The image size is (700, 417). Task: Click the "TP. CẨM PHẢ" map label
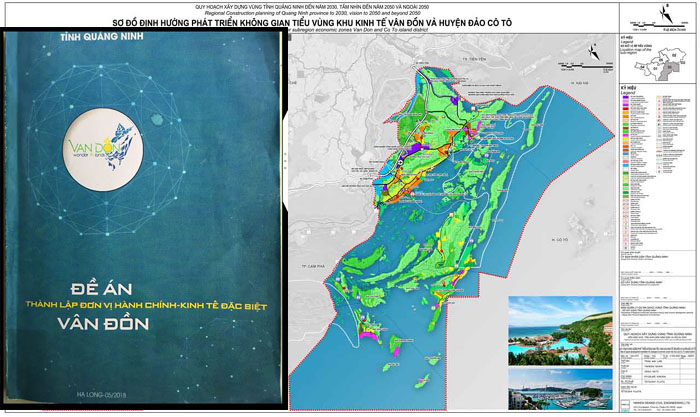(x=312, y=267)
